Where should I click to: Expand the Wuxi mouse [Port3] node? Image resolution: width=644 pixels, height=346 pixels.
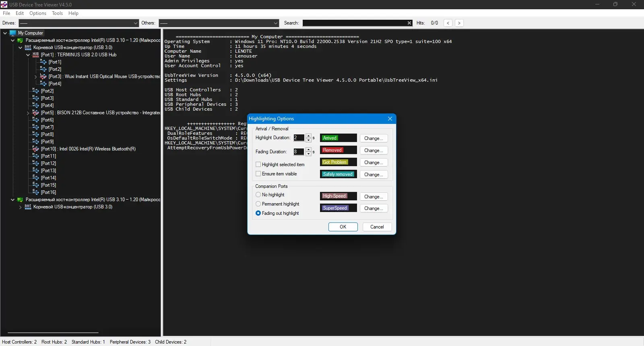pos(36,76)
